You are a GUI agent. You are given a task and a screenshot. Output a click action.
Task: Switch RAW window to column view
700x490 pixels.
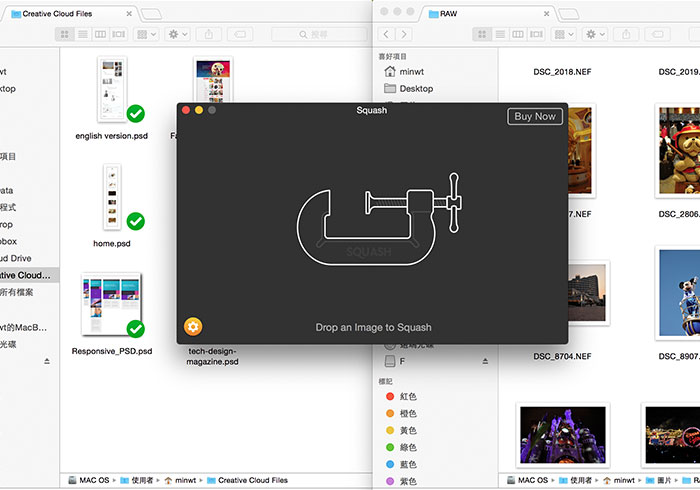518,34
